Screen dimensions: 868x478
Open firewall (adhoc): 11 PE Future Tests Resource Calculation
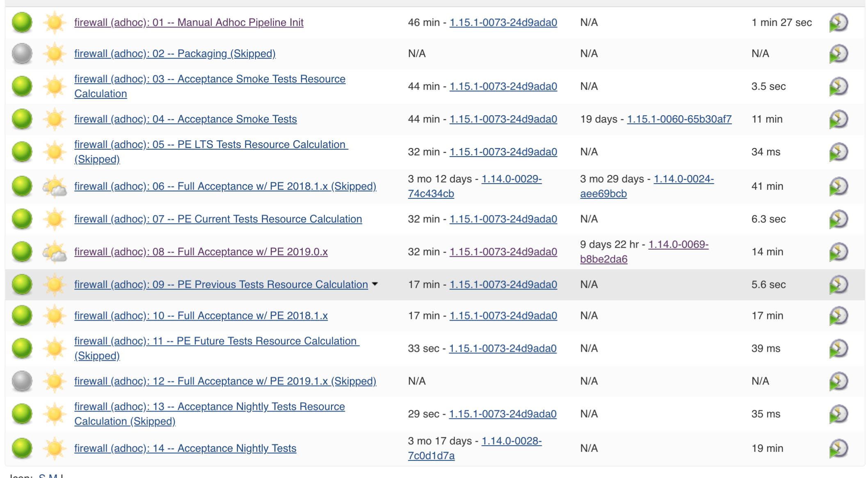216,341
